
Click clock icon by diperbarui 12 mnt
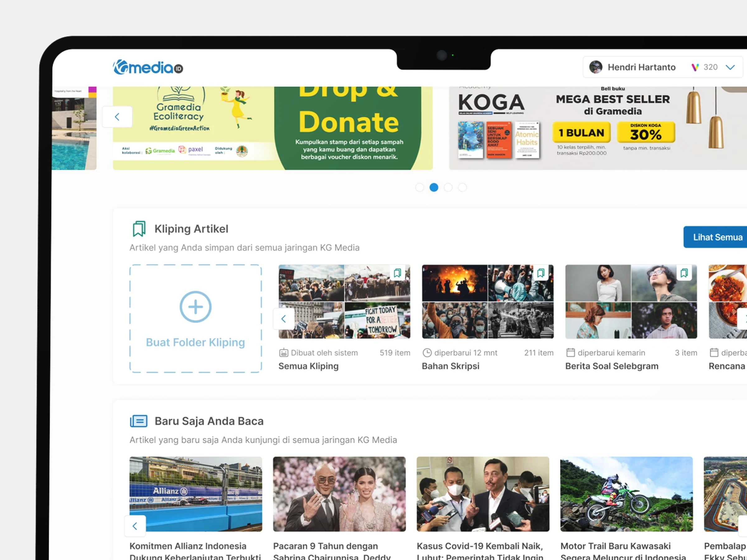tap(427, 353)
